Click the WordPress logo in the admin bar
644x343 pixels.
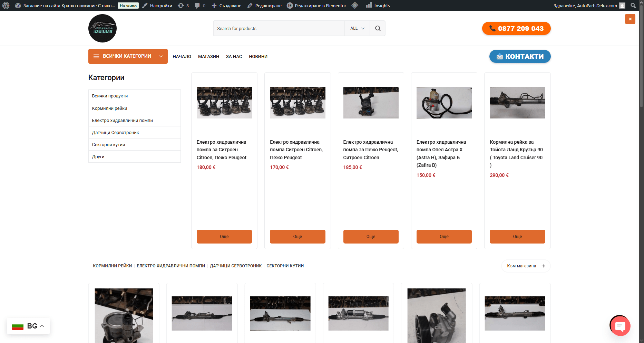[5, 5]
